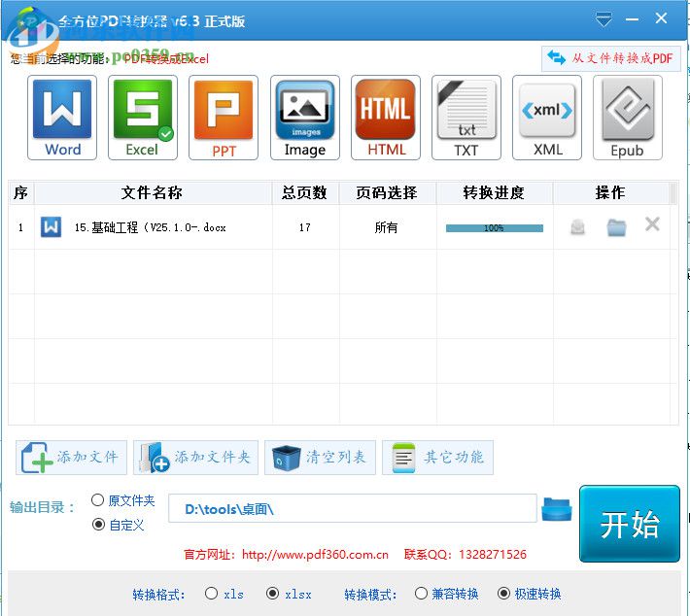Click total pages value 17

(304, 227)
